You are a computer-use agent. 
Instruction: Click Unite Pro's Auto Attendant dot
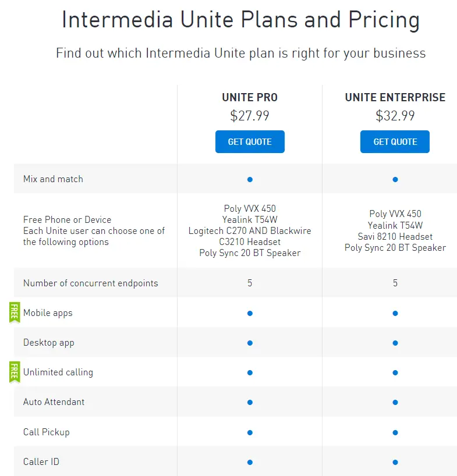pyautogui.click(x=250, y=402)
